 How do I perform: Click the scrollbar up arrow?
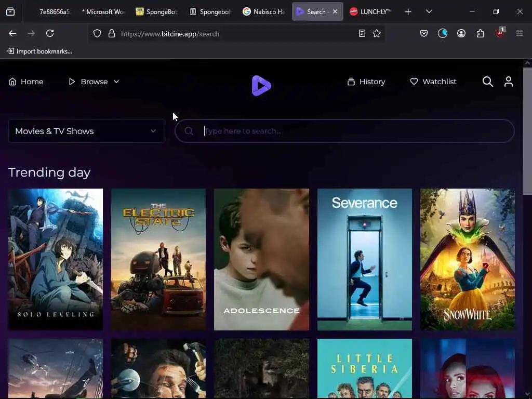pos(527,63)
